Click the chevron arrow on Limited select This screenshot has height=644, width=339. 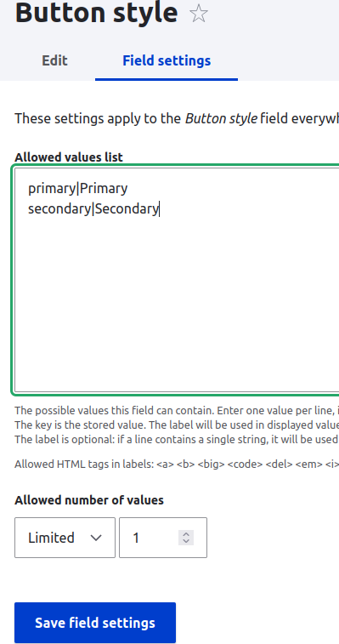click(x=96, y=538)
